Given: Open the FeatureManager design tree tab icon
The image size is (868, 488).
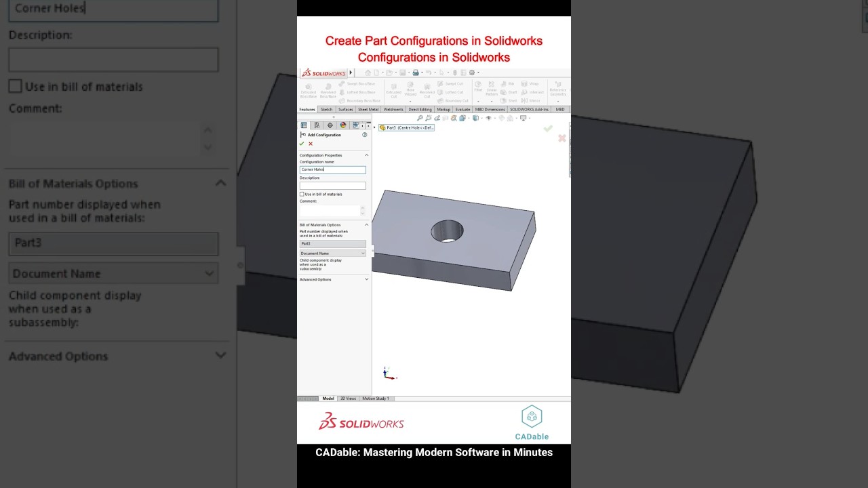Looking at the screenshot, I should click(304, 125).
